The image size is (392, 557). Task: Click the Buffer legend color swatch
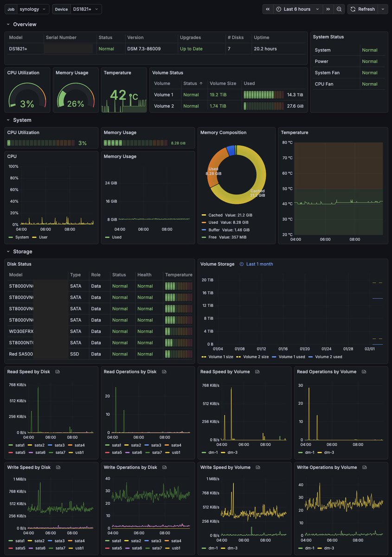pos(204,230)
